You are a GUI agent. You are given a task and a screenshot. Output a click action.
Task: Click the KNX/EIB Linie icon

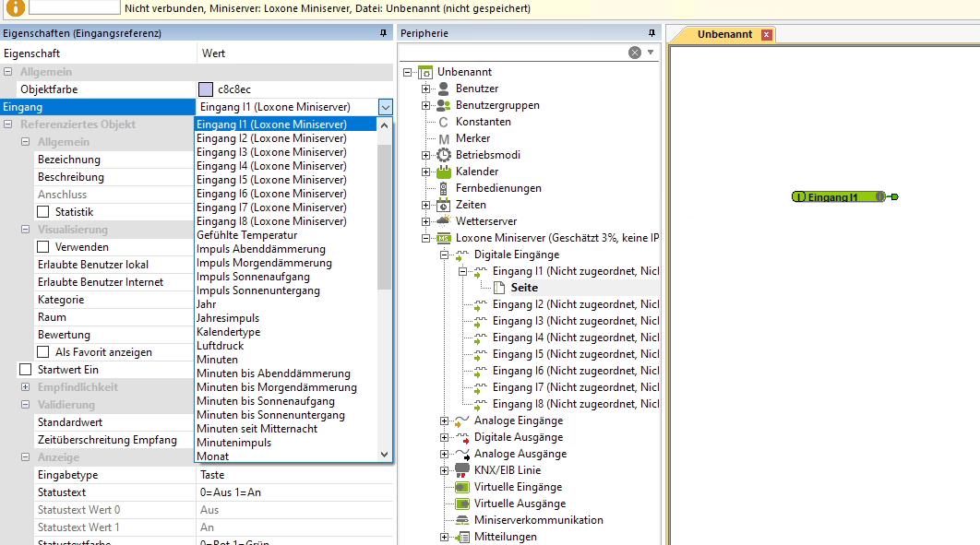(x=462, y=470)
